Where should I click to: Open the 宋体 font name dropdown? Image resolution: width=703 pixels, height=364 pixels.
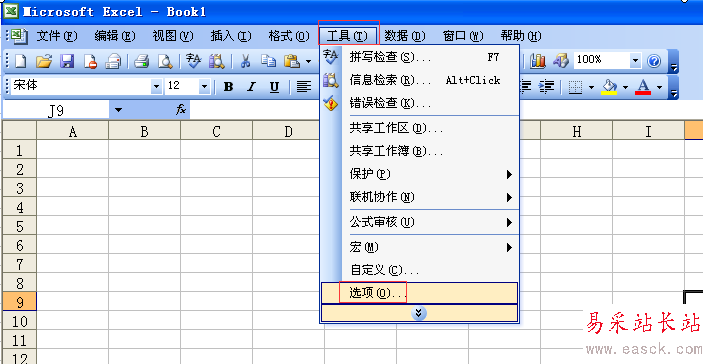pos(156,87)
